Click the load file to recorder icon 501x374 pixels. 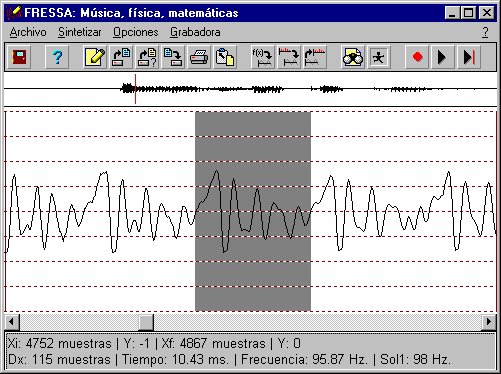pos(121,57)
